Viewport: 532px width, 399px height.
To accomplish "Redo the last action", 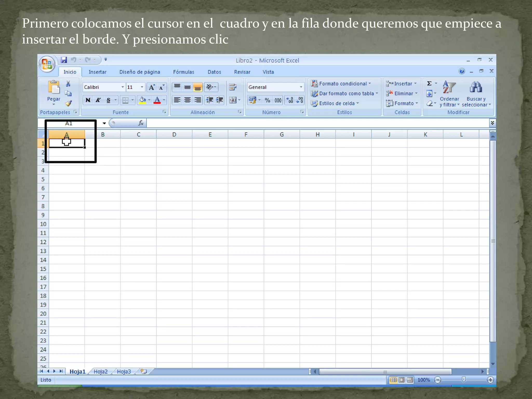I will coord(88,60).
